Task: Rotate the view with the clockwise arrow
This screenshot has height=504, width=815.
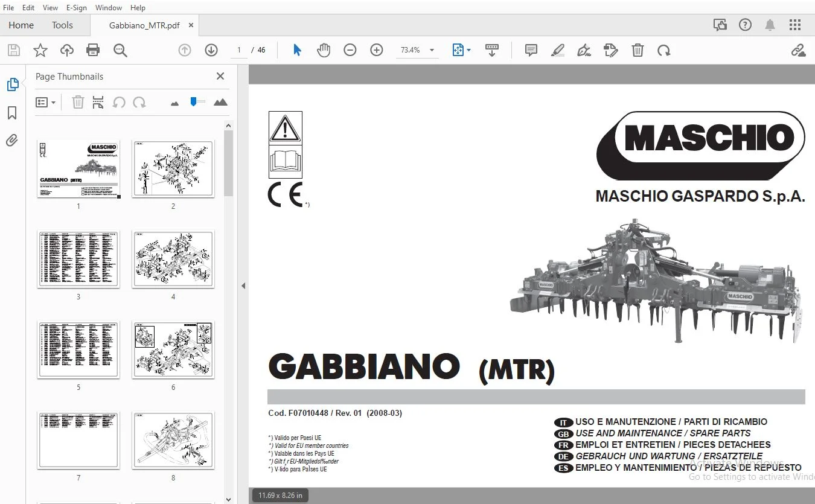Action: (x=664, y=50)
